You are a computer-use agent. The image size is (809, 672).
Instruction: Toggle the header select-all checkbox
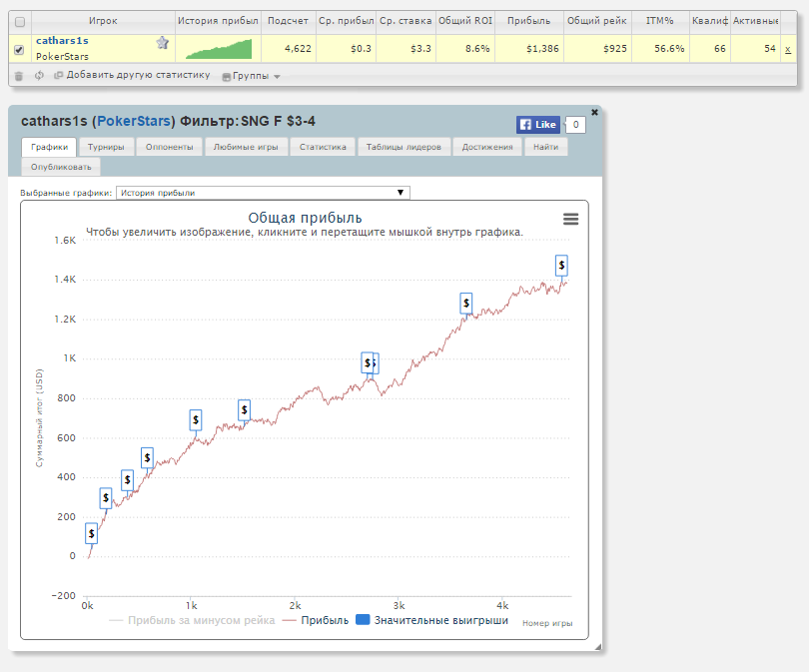point(20,22)
